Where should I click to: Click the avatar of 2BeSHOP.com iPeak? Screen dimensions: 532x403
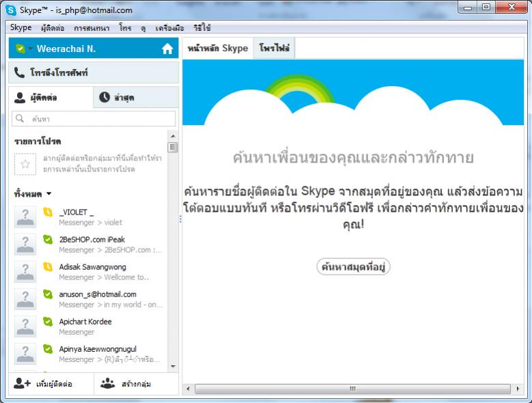click(25, 245)
